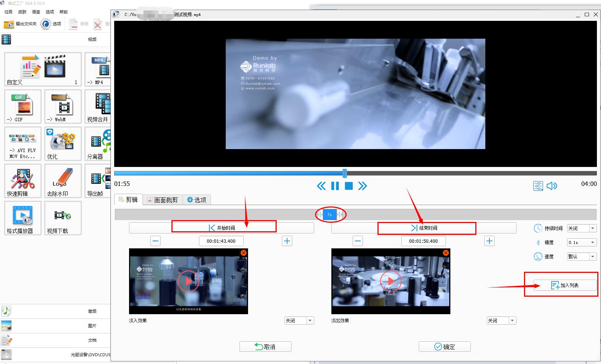Click the start time input field
The height and width of the screenshot is (364, 601).
pos(221,241)
